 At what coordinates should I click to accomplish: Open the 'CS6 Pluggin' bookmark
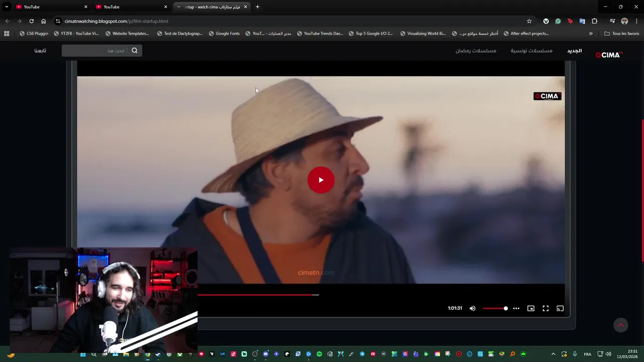pos(34,33)
